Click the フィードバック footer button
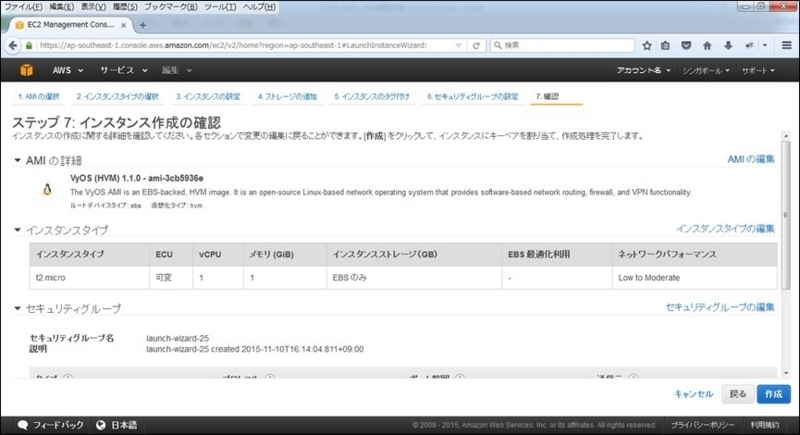 point(51,425)
